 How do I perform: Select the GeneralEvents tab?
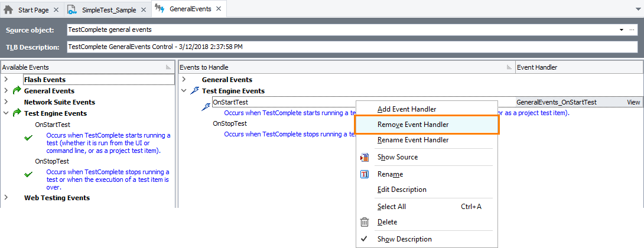coord(189,9)
